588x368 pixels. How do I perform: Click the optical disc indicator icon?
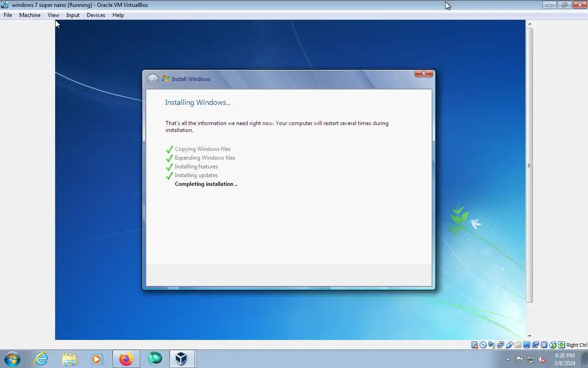(x=483, y=345)
